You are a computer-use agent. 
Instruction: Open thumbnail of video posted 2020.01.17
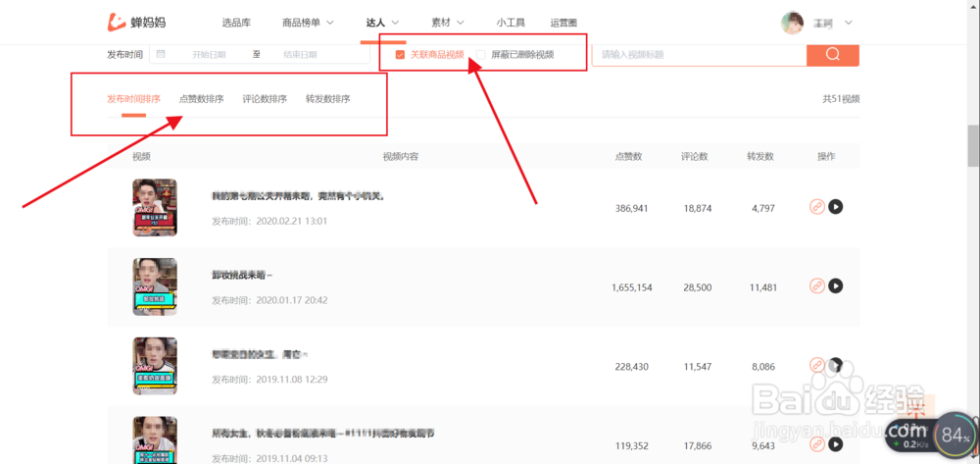point(155,286)
